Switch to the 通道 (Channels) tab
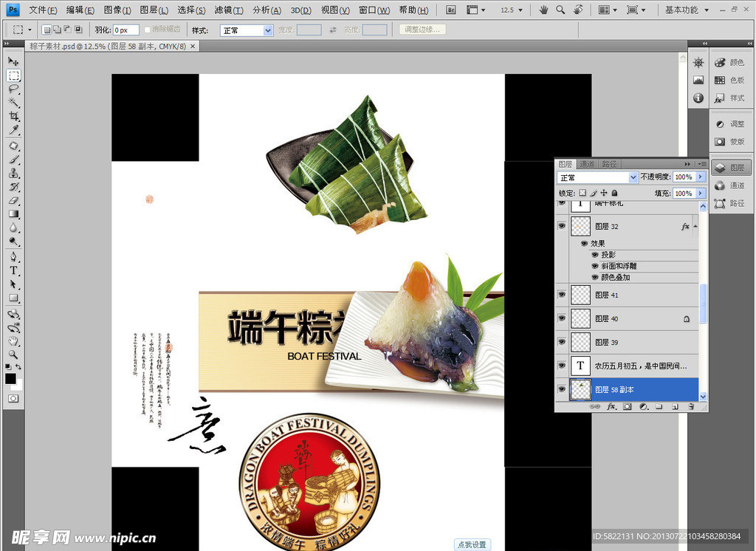 click(x=587, y=164)
